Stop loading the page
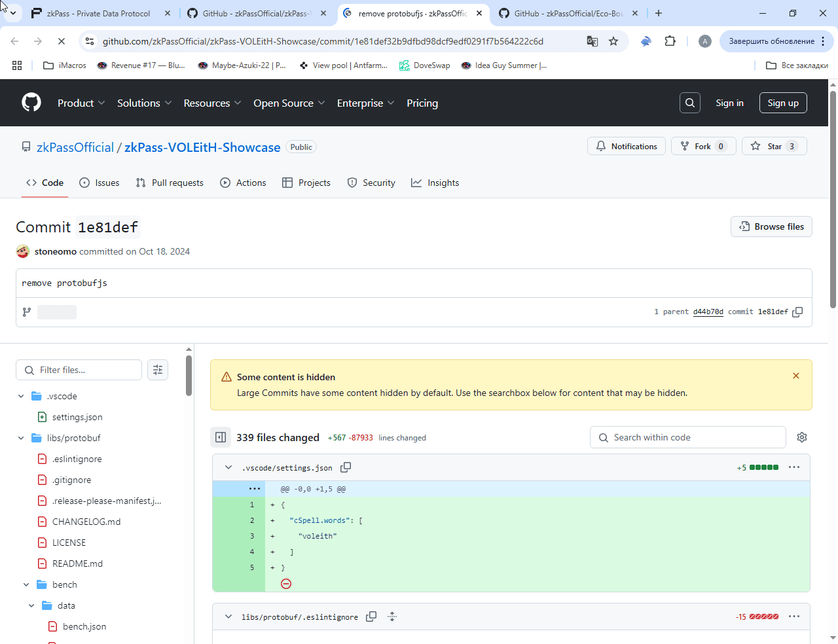Image resolution: width=838 pixels, height=644 pixels. (x=61, y=41)
